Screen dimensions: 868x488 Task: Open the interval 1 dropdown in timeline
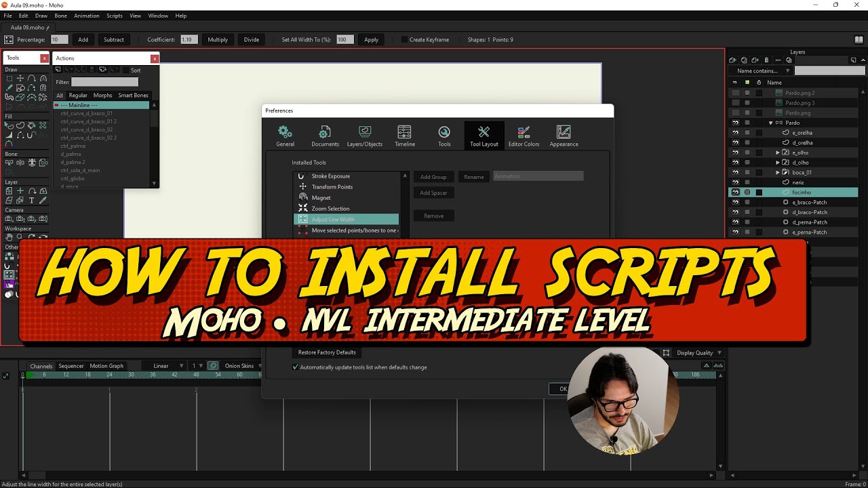tap(197, 366)
